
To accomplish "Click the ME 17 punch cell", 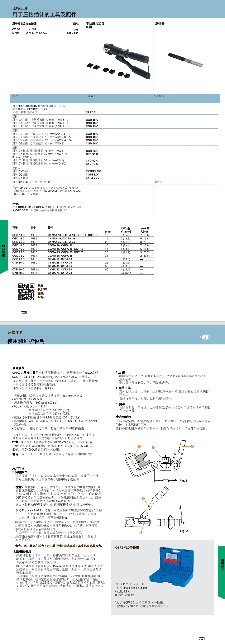I will click(x=35, y=273).
